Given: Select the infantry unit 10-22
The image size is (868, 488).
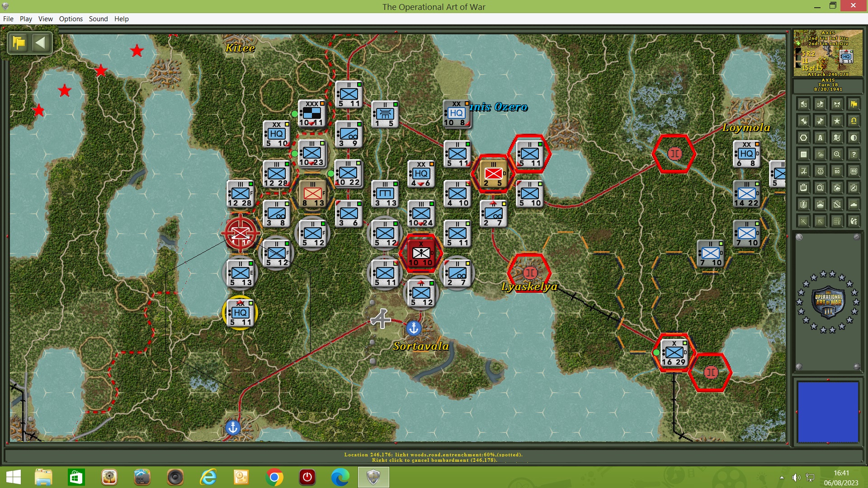Looking at the screenshot, I should (348, 174).
